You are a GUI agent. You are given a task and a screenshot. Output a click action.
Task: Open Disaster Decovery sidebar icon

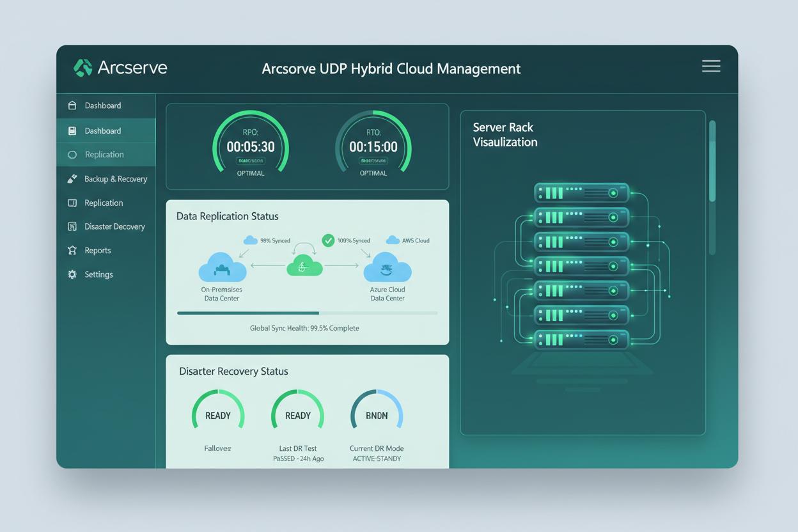[72, 226]
